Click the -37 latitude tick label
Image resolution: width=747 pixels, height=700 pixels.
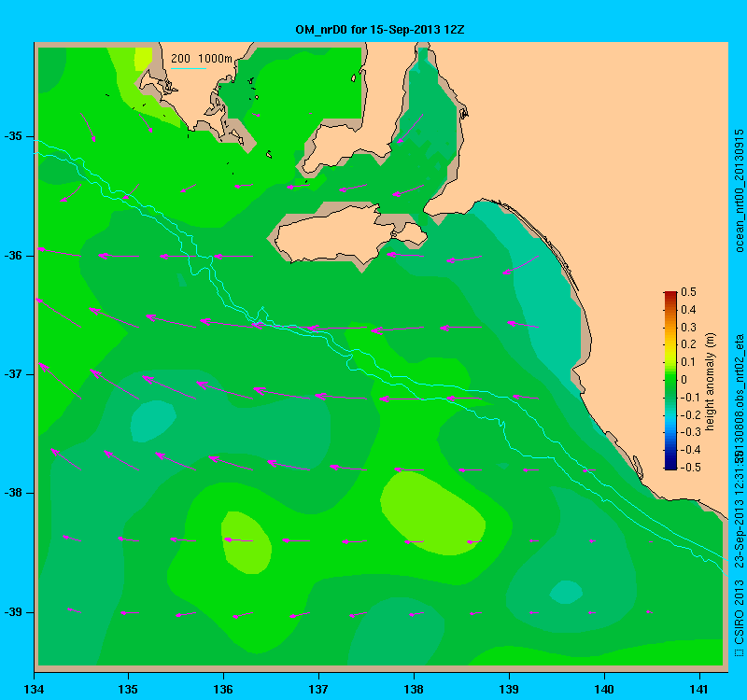[13, 374]
